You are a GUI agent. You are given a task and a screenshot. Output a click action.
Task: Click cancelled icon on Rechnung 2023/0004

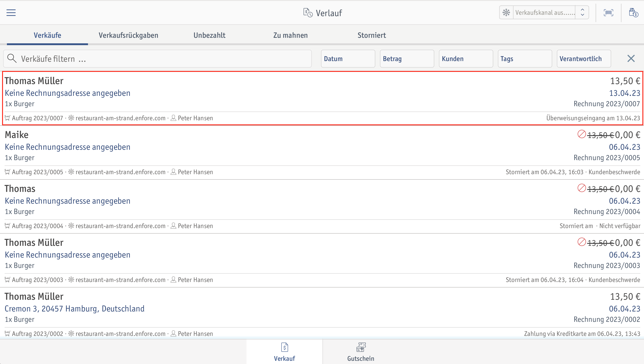582,188
